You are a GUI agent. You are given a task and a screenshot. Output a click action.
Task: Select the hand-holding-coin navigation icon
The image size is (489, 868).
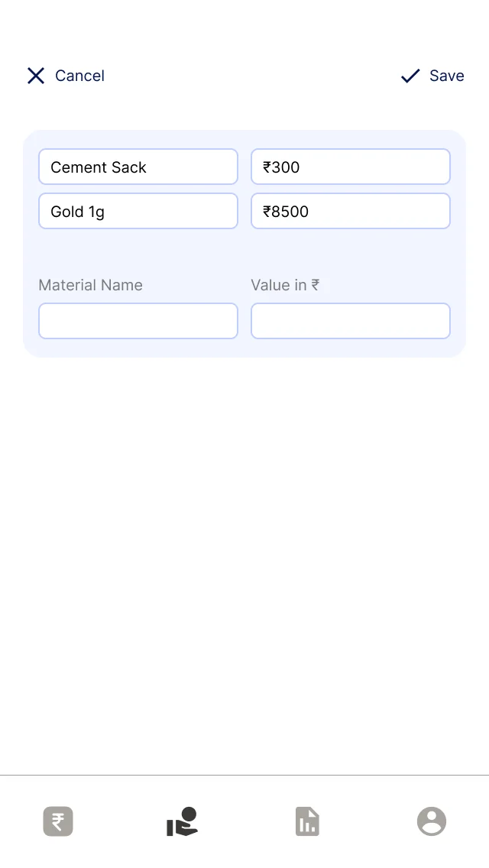tap(182, 821)
